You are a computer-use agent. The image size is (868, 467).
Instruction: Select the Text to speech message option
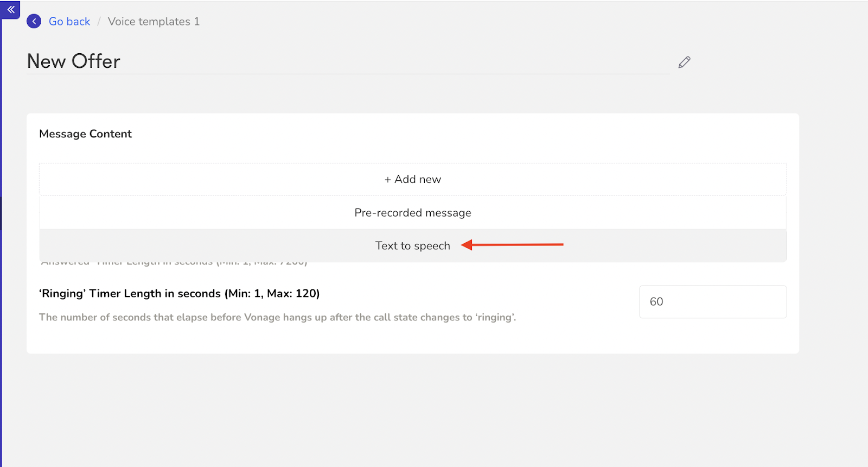click(412, 245)
